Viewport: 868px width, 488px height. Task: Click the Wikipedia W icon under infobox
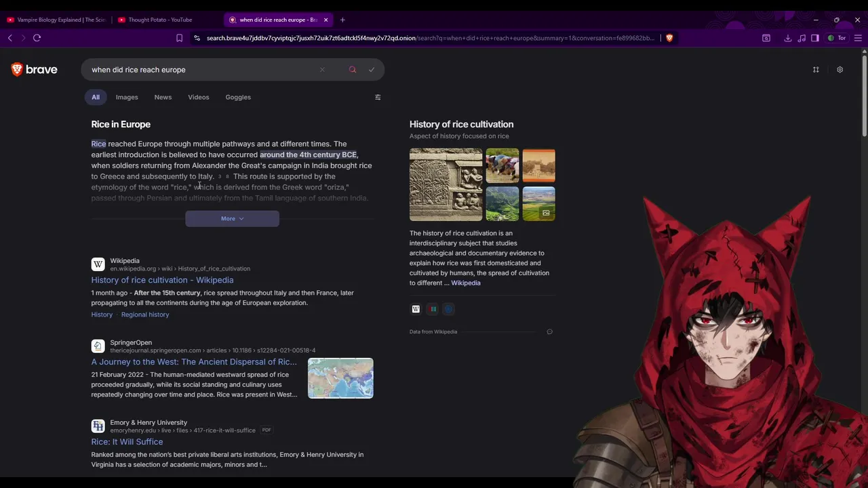[416, 309]
